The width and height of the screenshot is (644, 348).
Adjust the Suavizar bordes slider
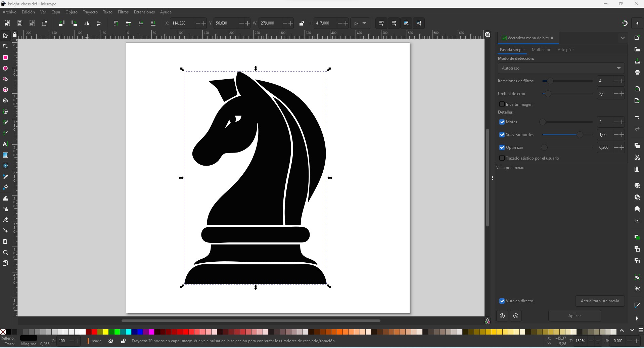pyautogui.click(x=567, y=135)
